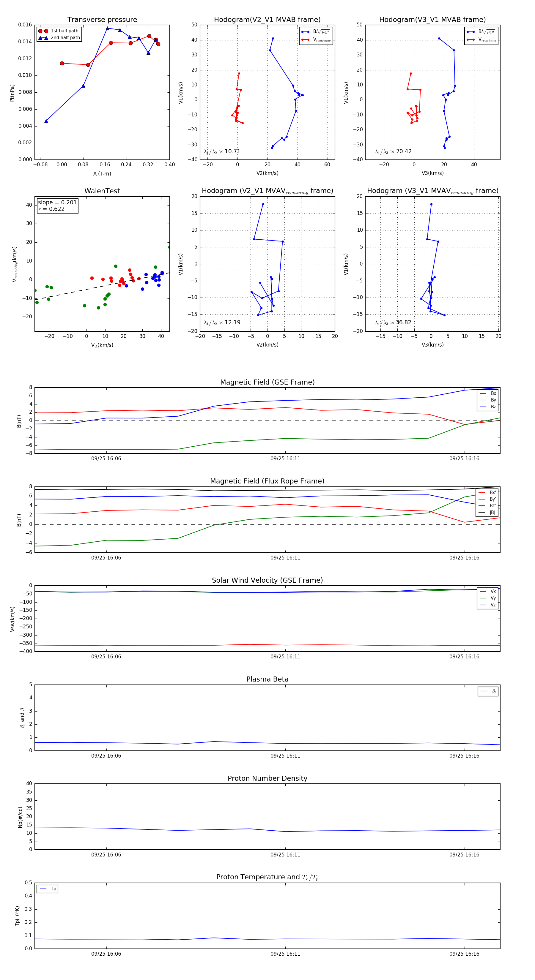Click the eigenvalue ratio text '36.82'

click(x=404, y=323)
